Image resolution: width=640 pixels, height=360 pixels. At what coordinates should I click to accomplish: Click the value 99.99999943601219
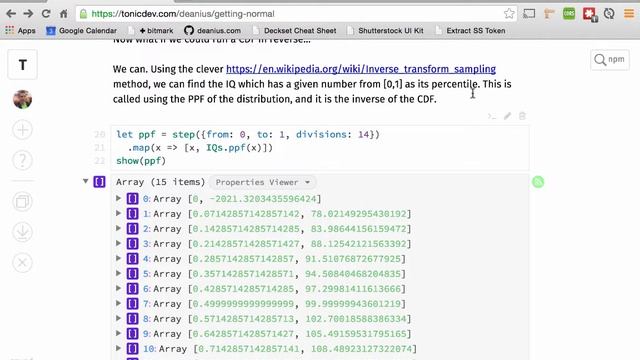pos(353,304)
